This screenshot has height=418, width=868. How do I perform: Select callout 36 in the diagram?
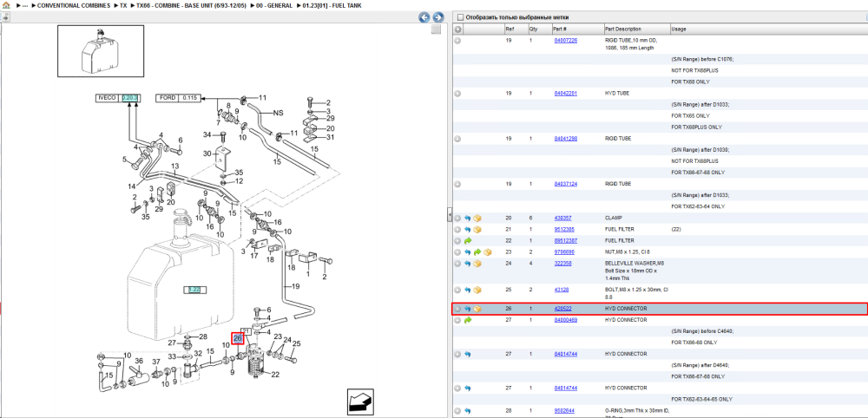(x=139, y=361)
